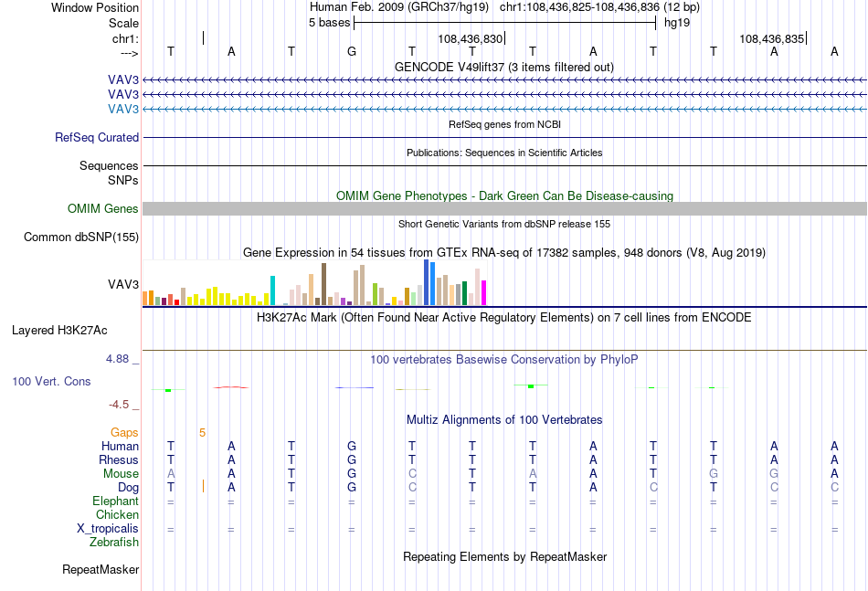Click the 5 bases scale bar label
Viewport: 868px width, 591px height.
(329, 23)
